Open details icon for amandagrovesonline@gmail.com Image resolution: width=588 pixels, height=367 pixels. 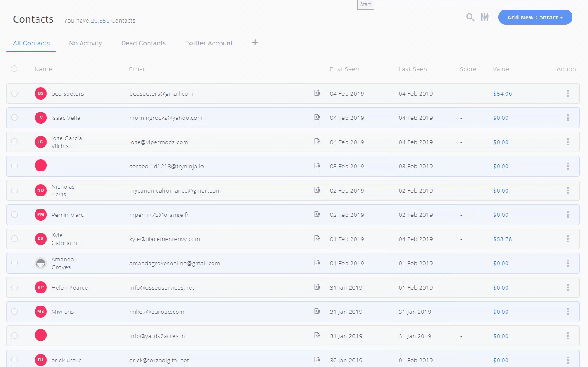click(x=317, y=263)
